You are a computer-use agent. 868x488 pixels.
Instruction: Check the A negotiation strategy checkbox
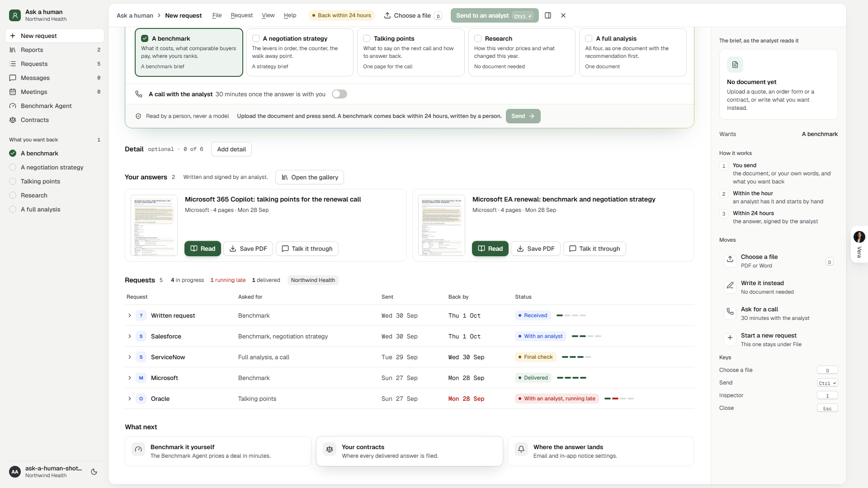[x=256, y=38]
